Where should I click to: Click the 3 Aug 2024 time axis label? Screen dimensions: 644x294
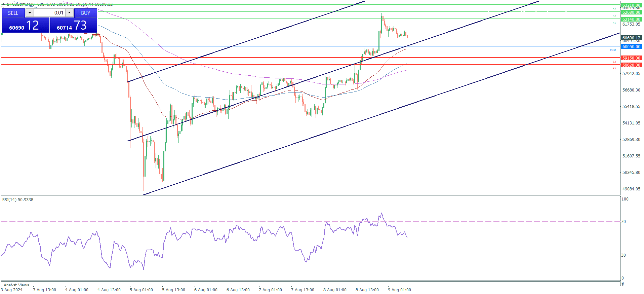tap(12, 290)
